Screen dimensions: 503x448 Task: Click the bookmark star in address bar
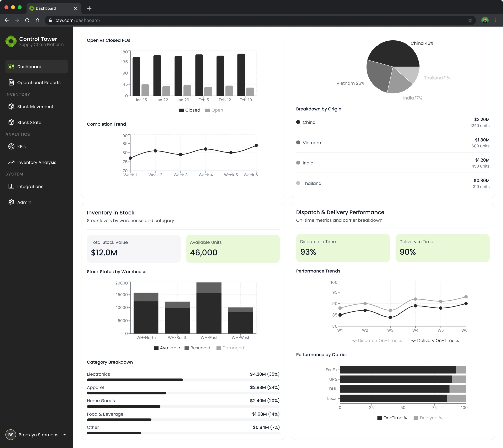tap(470, 20)
